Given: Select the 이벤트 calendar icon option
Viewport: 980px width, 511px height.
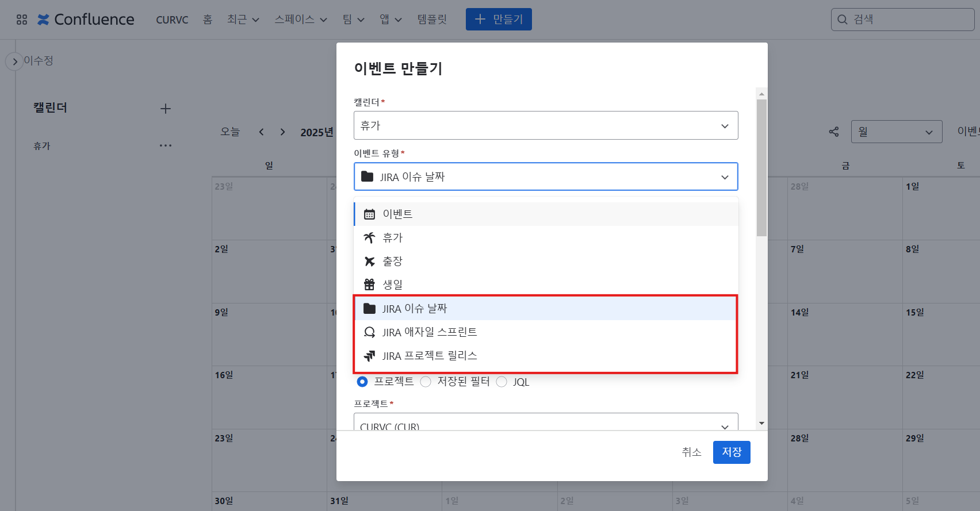Looking at the screenshot, I should (546, 214).
